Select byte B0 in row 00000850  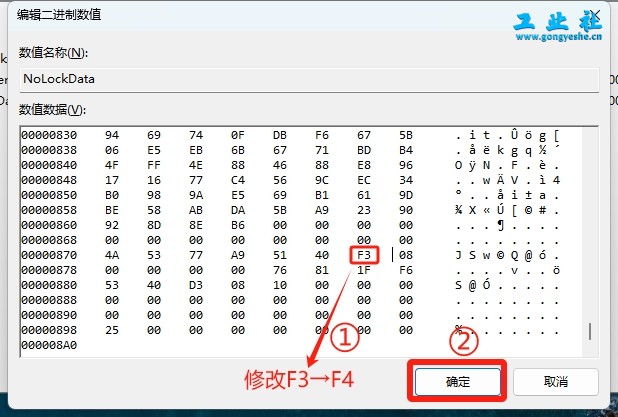pos(112,195)
